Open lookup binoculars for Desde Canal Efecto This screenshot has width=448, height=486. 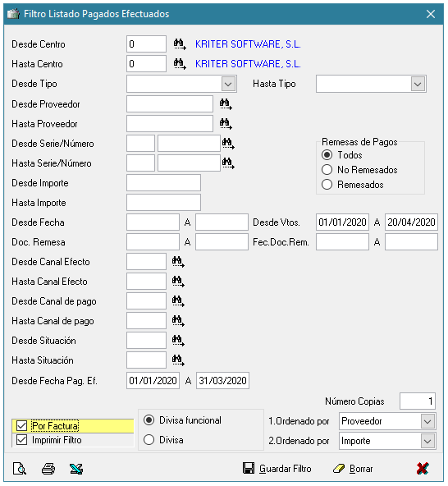pos(178,262)
